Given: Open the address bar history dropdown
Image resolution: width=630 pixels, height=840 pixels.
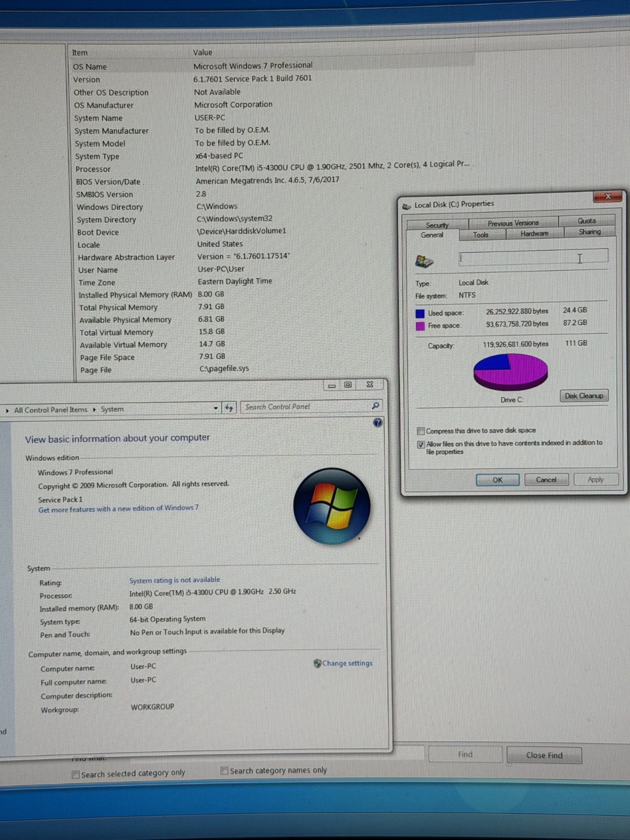Looking at the screenshot, I should [216, 408].
